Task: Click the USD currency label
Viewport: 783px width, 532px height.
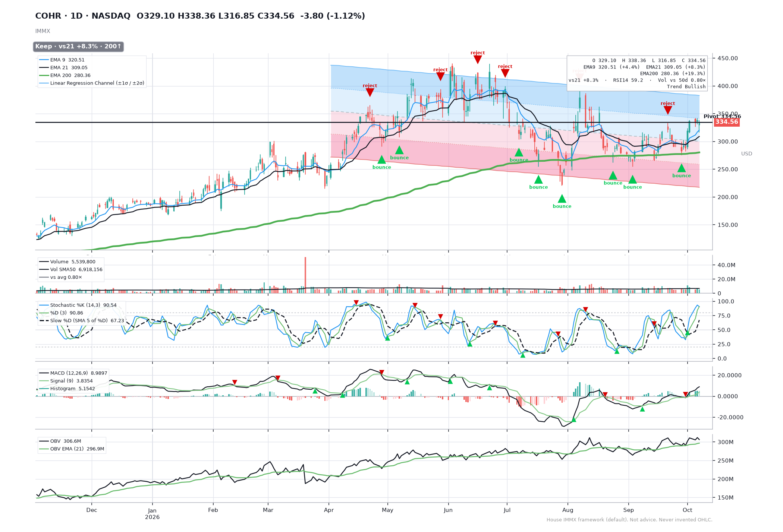Action: pyautogui.click(x=746, y=153)
